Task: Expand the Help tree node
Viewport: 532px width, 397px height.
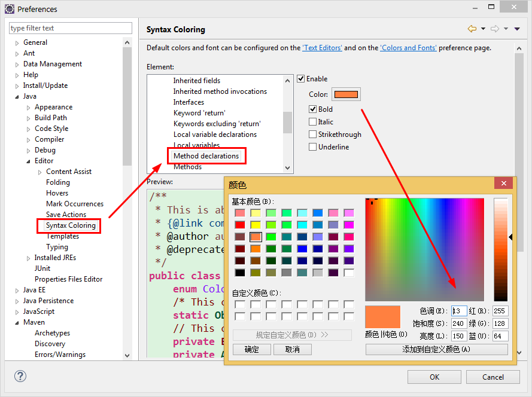Action: pos(17,75)
